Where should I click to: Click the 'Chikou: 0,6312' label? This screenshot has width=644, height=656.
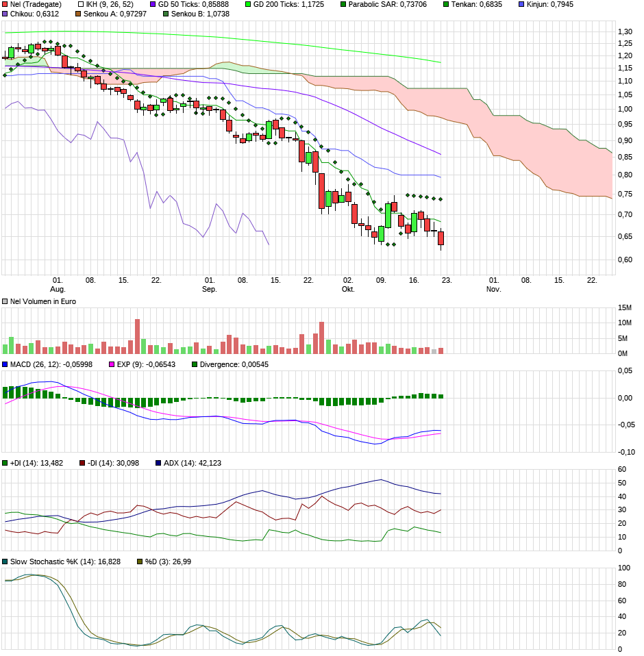(34, 14)
